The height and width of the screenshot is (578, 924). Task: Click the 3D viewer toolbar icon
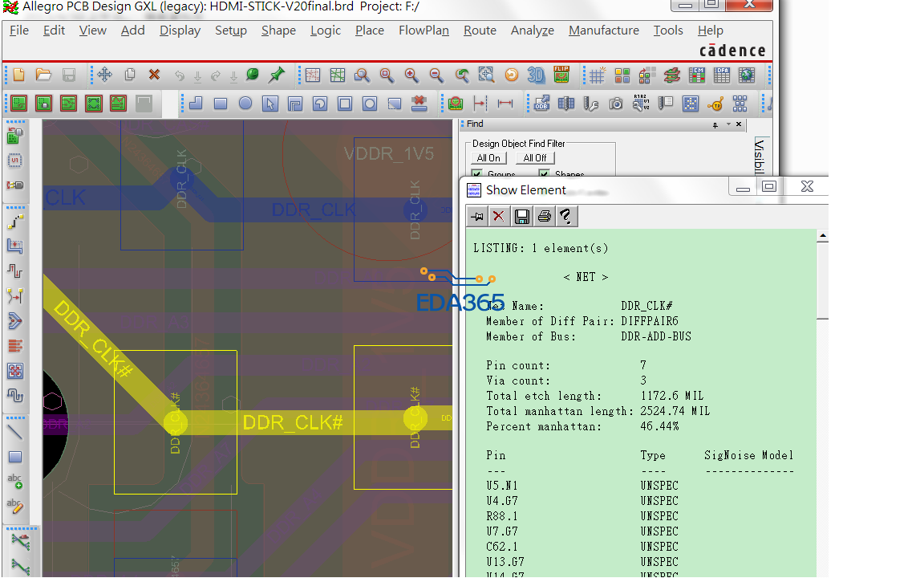tap(536, 75)
